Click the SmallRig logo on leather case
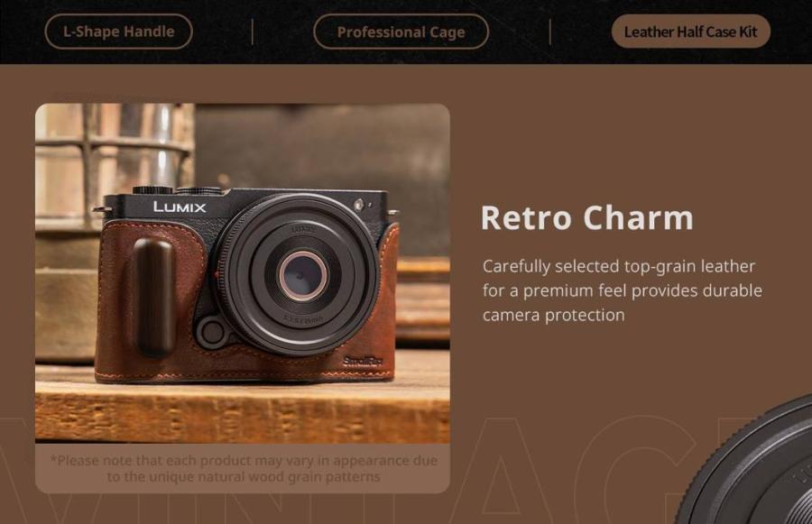812x524 pixels. tap(363, 361)
